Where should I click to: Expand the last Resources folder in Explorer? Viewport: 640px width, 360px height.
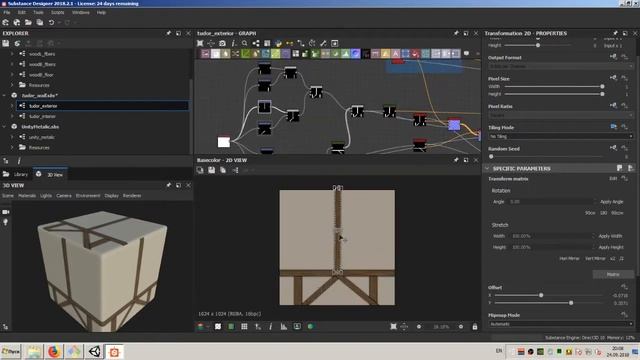(x=12, y=147)
